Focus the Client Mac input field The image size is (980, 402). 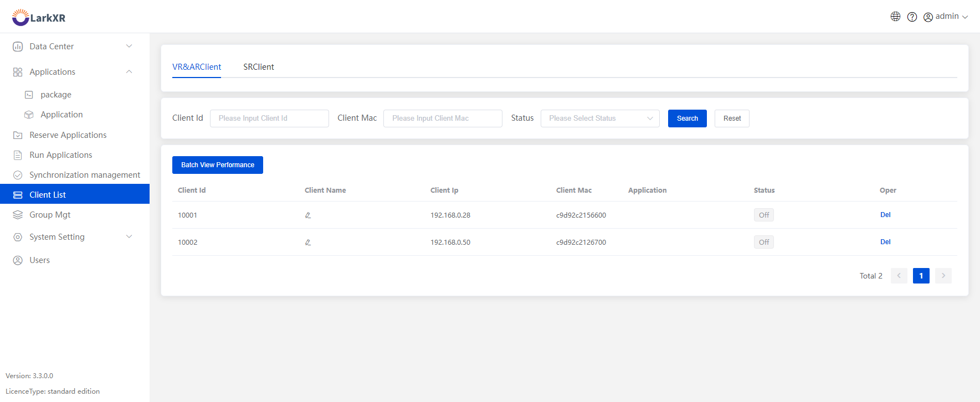click(x=443, y=118)
